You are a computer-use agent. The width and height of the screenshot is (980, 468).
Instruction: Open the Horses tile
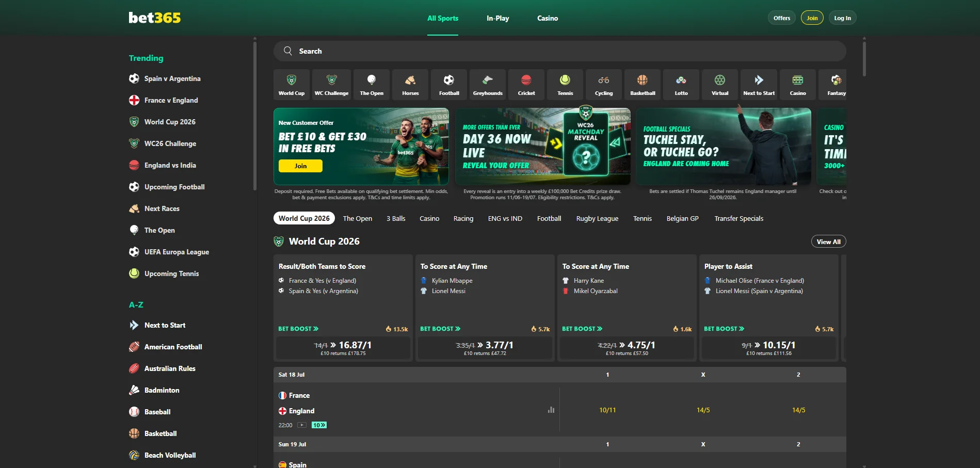click(x=410, y=84)
